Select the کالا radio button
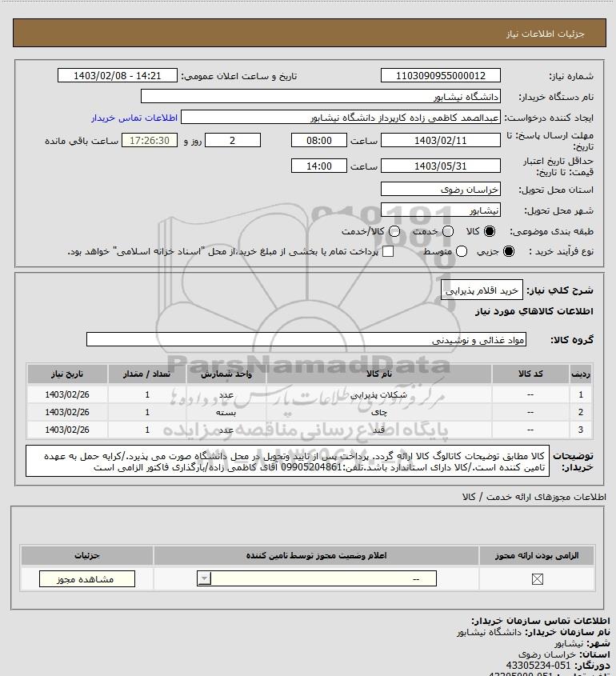 (x=490, y=231)
